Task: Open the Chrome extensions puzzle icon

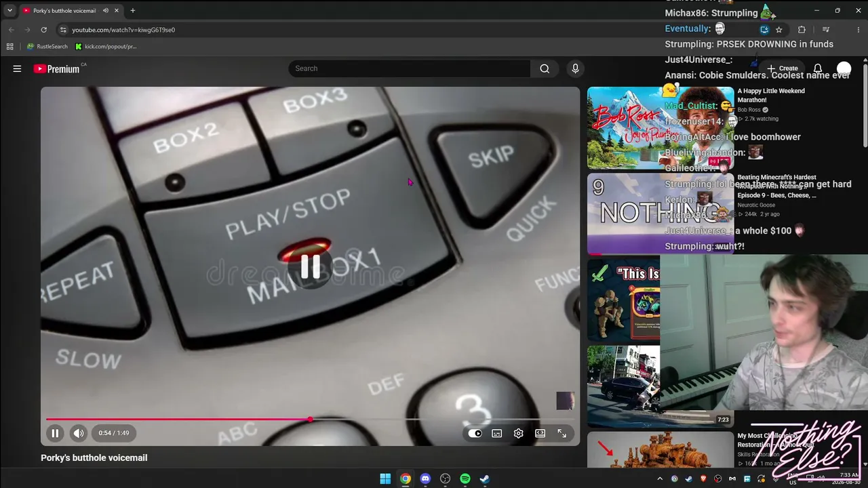Action: pos(802,30)
